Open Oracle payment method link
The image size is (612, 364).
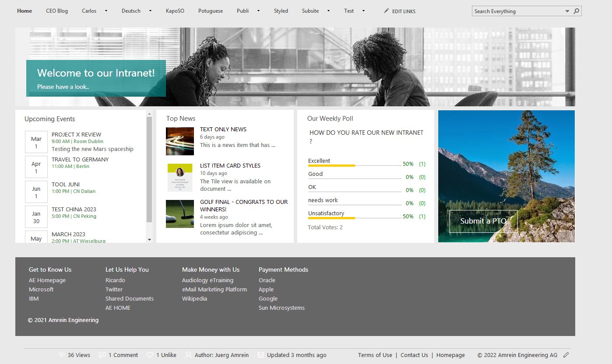[267, 280]
